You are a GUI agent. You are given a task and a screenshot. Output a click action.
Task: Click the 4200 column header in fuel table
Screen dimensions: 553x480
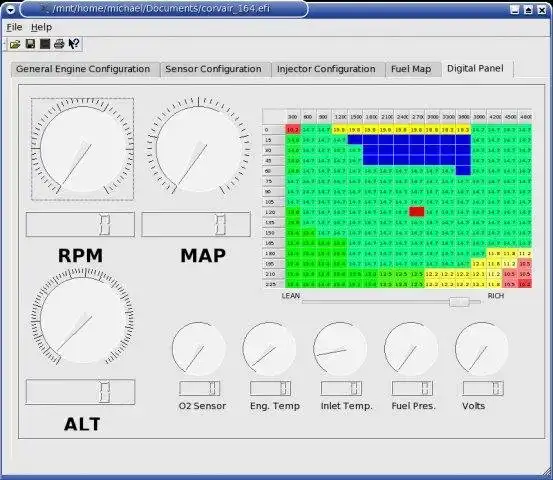[x=494, y=117]
